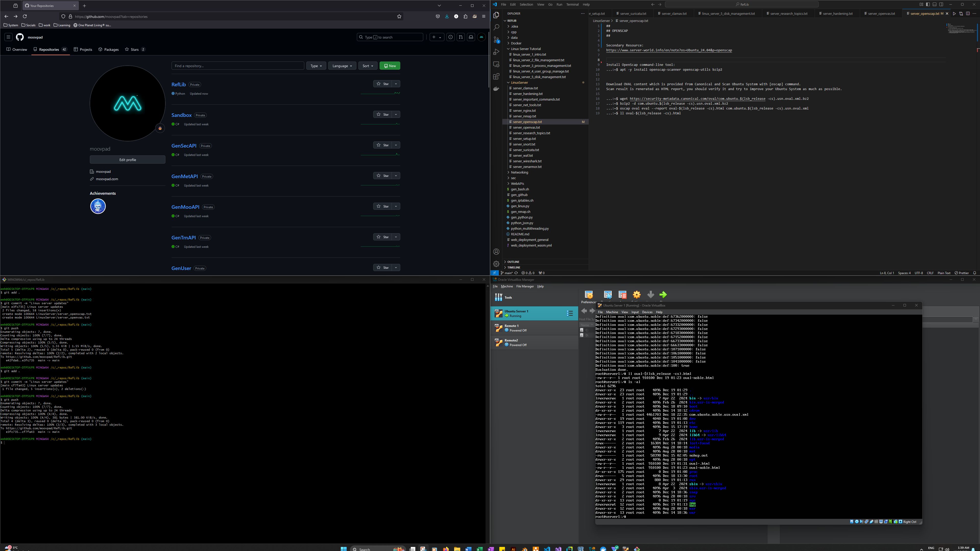Open GitHub Type filter dropdown
The width and height of the screenshot is (980, 551).
coord(316,66)
